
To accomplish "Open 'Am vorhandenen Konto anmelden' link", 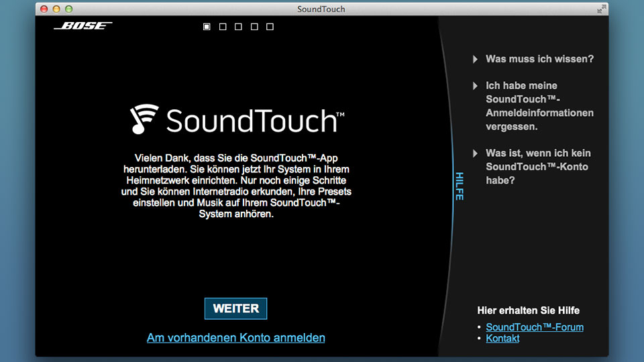I will point(235,338).
